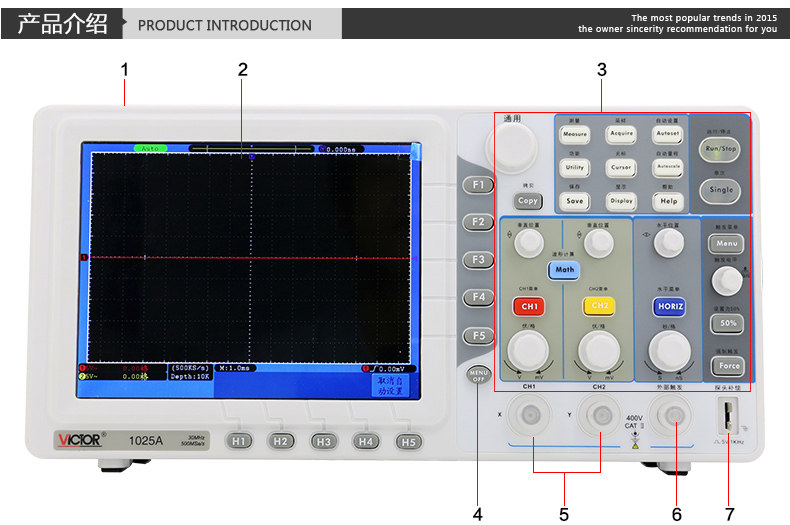
Task: Toggle the yellow CH2 channel button
Action: pos(600,306)
